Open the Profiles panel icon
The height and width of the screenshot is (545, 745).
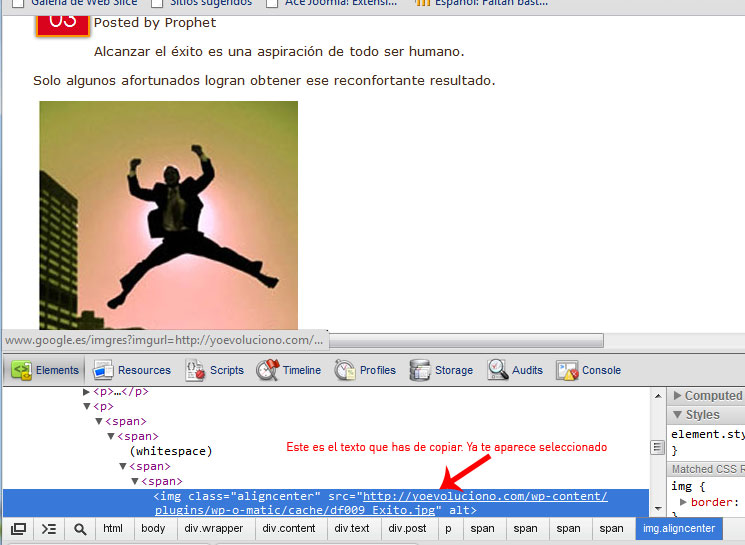(x=344, y=370)
